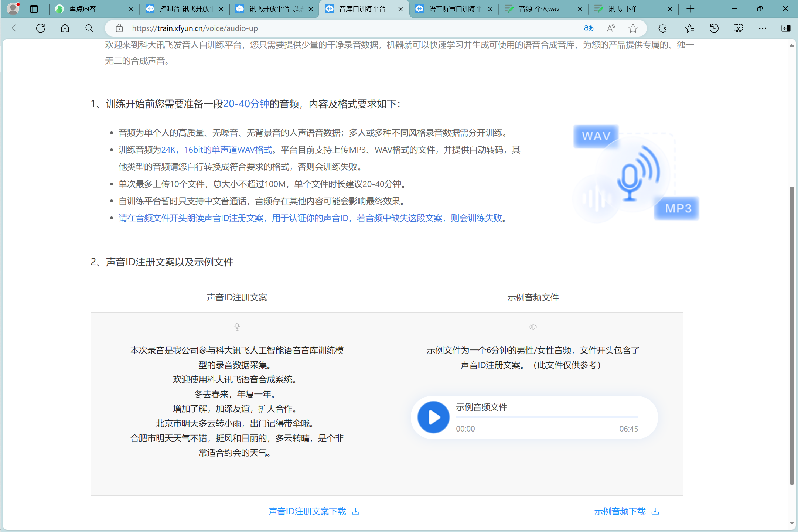The width and height of the screenshot is (798, 532).
Task: Play the 示例音频文件 sample audio
Action: [433, 417]
